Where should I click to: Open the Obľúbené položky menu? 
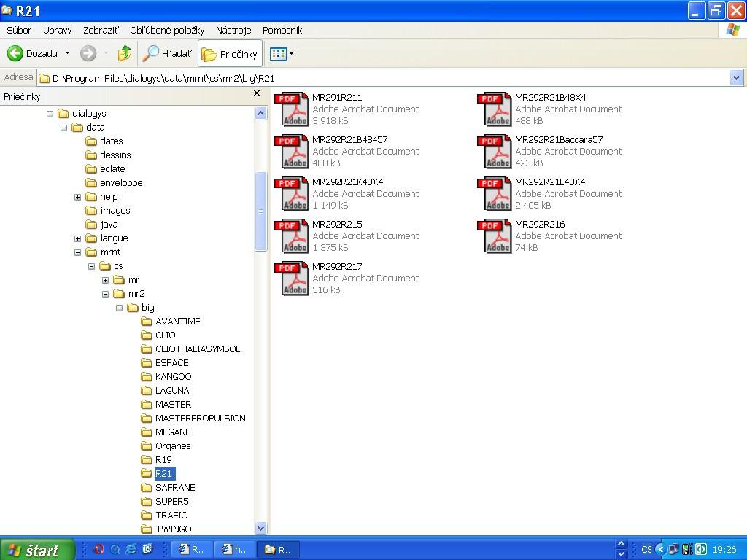point(167,30)
